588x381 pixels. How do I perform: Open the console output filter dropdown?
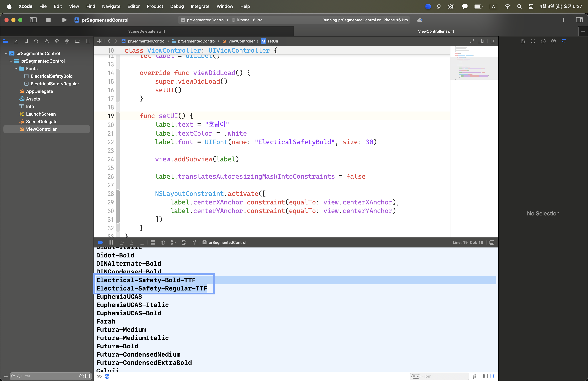pyautogui.click(x=416, y=376)
